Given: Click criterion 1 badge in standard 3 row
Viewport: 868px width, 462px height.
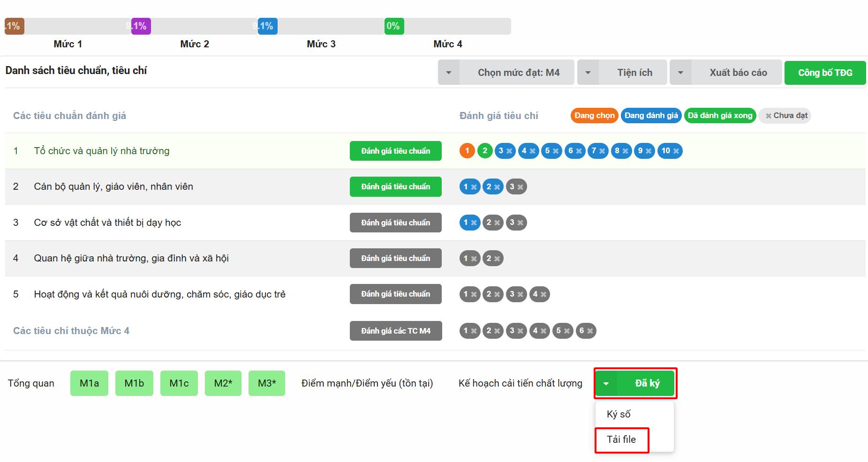Looking at the screenshot, I should 469,223.
